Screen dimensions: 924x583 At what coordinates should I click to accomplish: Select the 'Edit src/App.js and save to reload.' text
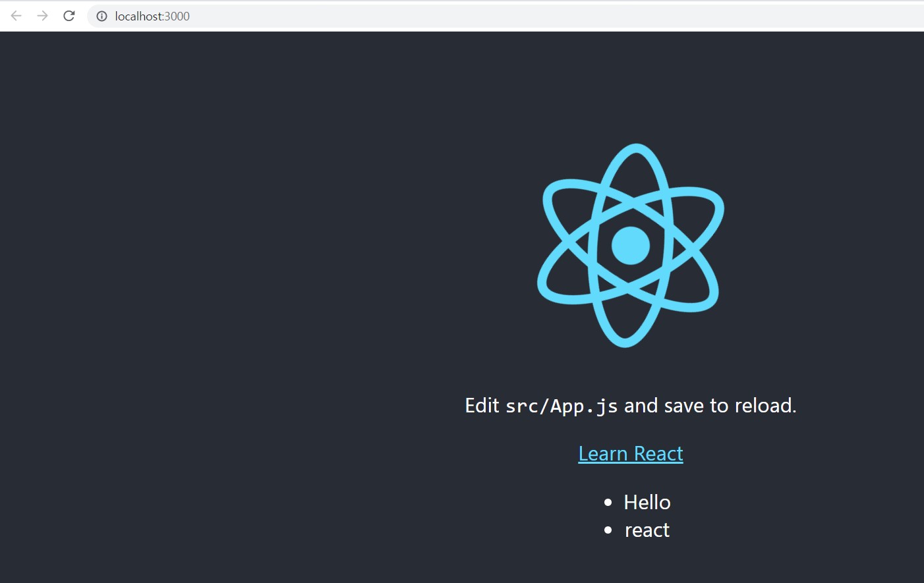coord(631,405)
